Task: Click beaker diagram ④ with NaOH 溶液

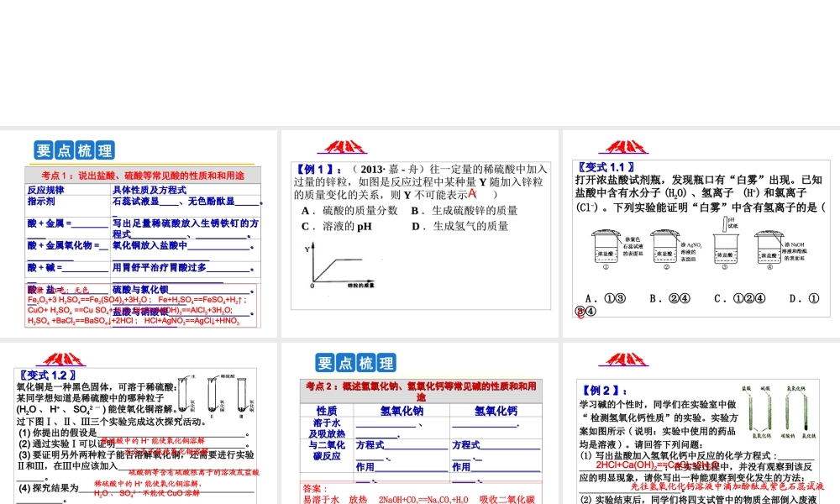Action: tap(780, 249)
